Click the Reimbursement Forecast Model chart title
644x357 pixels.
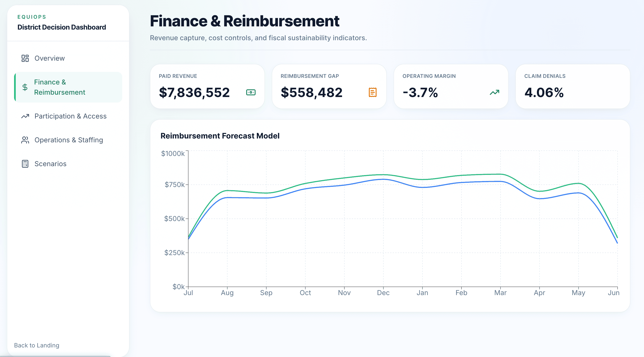[220, 136]
